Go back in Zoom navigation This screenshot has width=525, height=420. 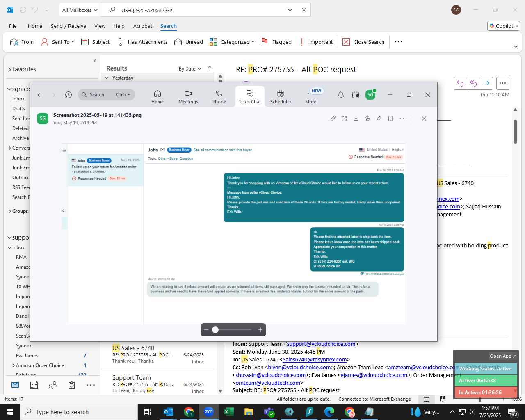39,95
